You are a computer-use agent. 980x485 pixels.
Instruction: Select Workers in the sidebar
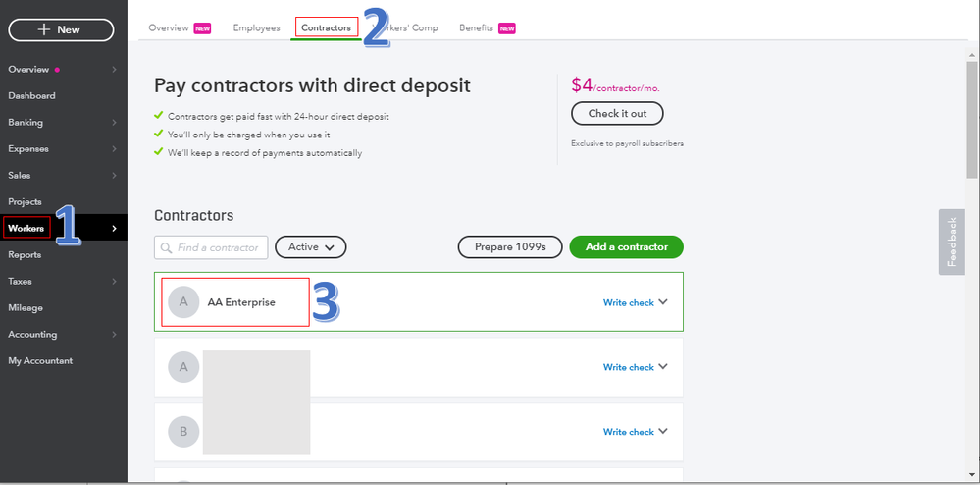26,229
